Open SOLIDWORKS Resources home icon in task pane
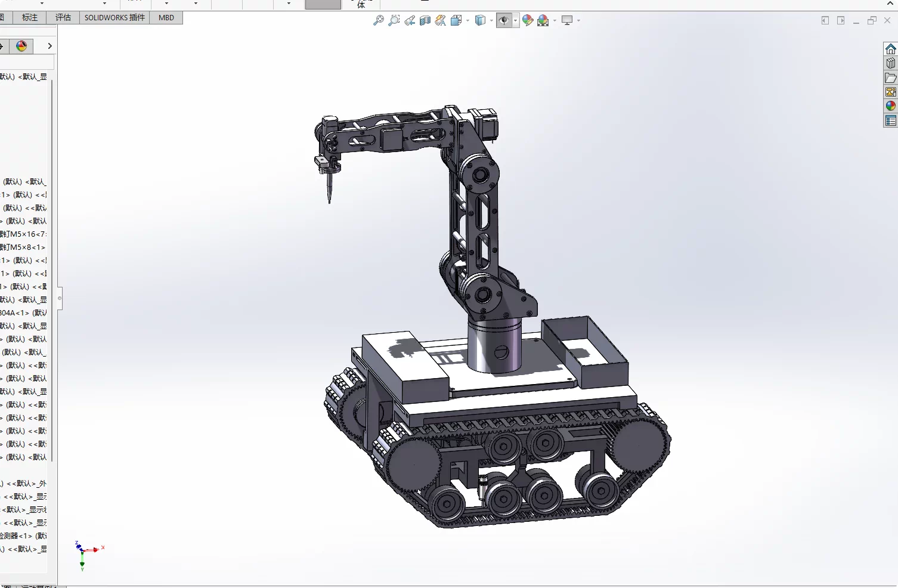Screen dimensions: 898x588 (891, 49)
